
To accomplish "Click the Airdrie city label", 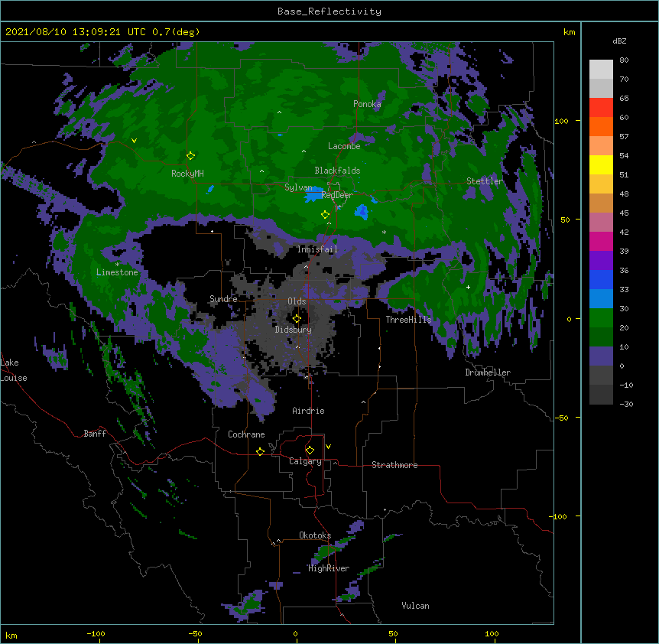I will [x=308, y=411].
